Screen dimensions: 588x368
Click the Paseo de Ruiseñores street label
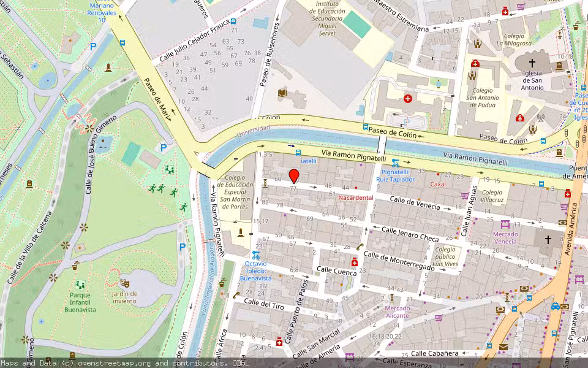[269, 55]
